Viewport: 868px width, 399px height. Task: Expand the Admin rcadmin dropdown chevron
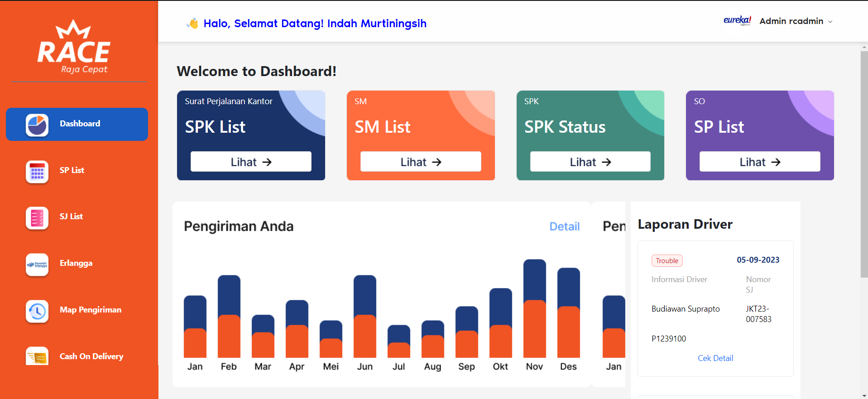pos(830,22)
